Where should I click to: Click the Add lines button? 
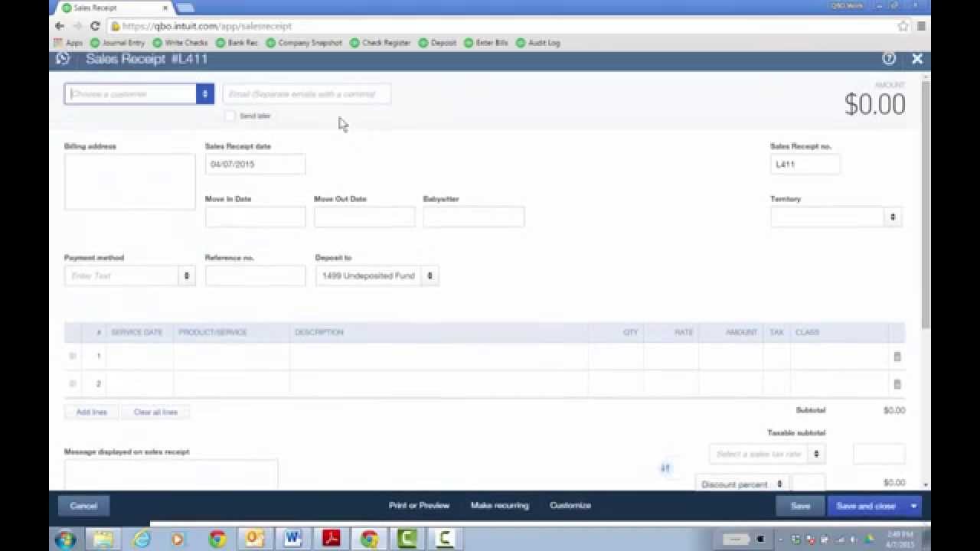[x=92, y=412]
